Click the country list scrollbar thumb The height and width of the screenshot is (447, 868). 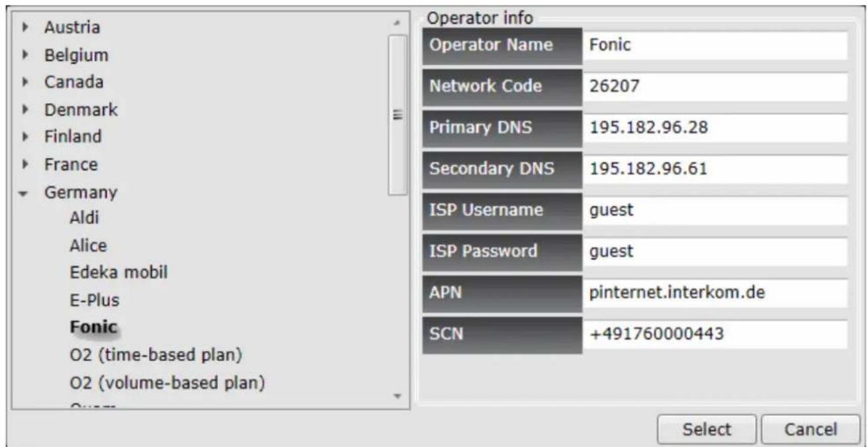[x=398, y=115]
